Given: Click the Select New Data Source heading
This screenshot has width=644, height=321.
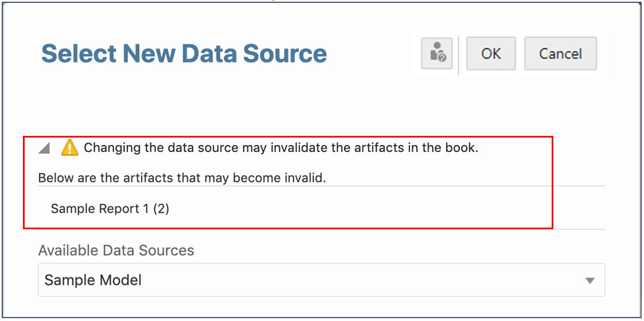Looking at the screenshot, I should click(184, 54).
